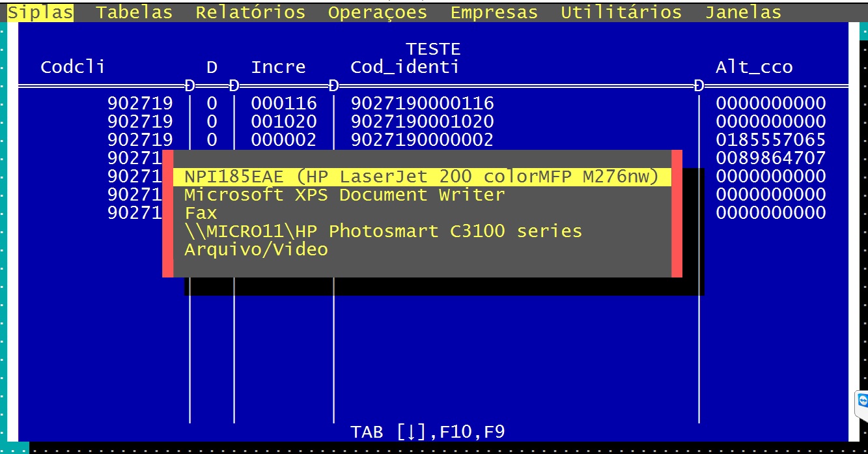Screen dimensions: 868x454
Task: Click the TAB, F10, F9 shortcut hint
Action: [x=427, y=432]
